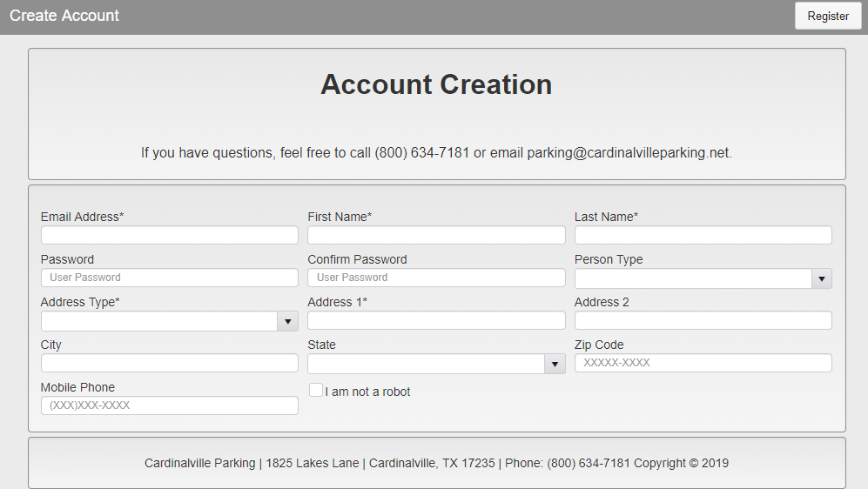Select the Address 2 text box

point(703,320)
